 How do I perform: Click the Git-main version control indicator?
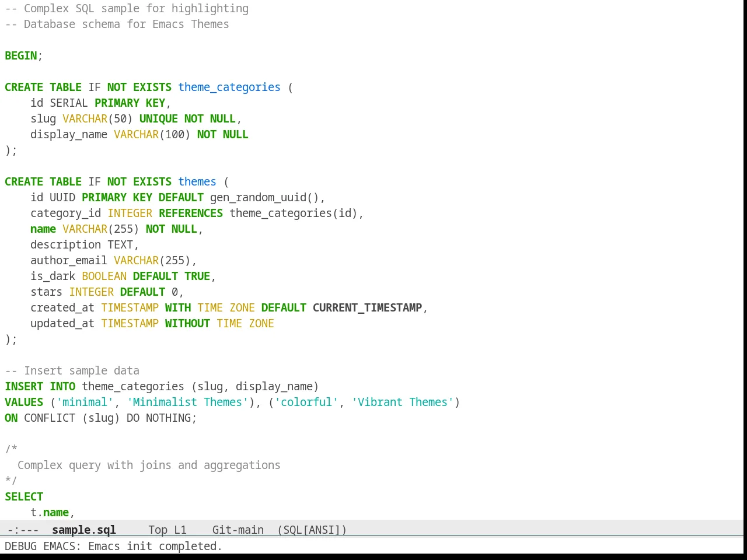(238, 530)
